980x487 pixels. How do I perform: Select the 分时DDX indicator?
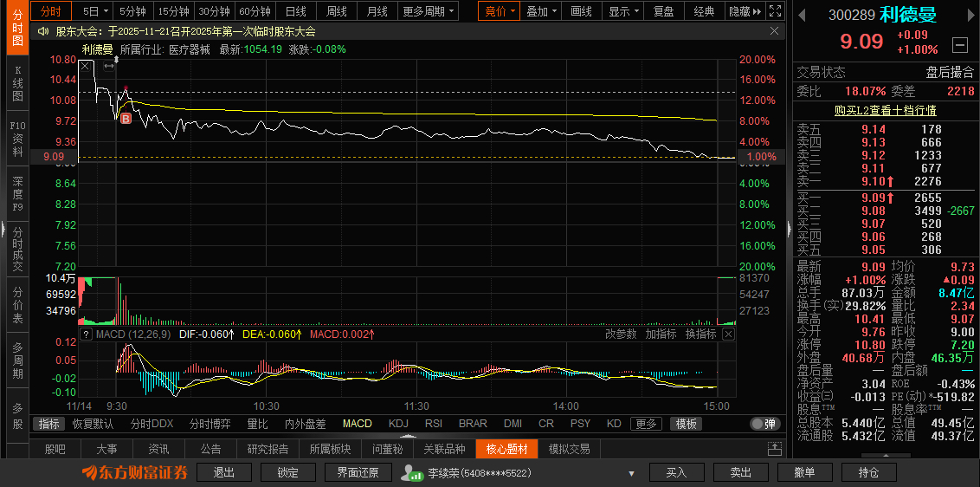152,424
